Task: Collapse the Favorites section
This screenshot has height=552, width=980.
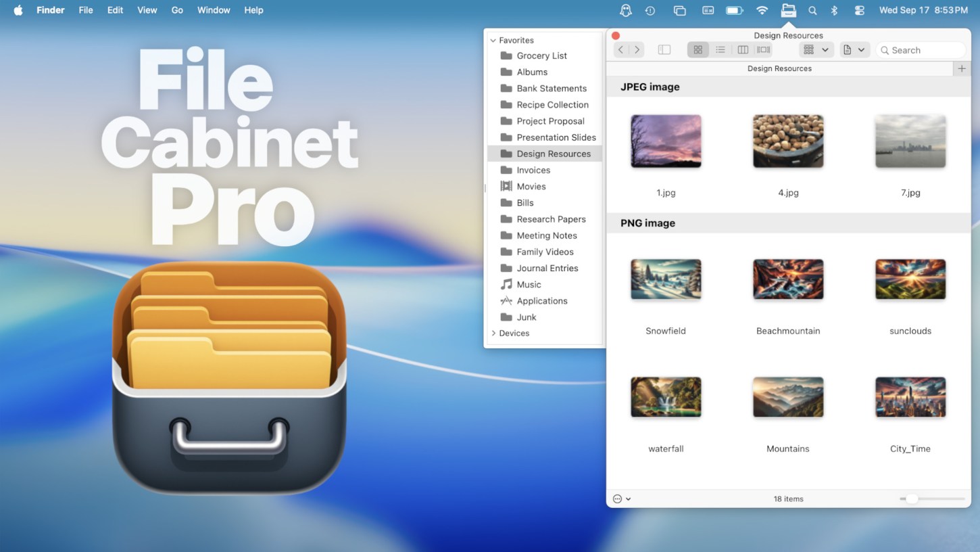Action: click(493, 41)
